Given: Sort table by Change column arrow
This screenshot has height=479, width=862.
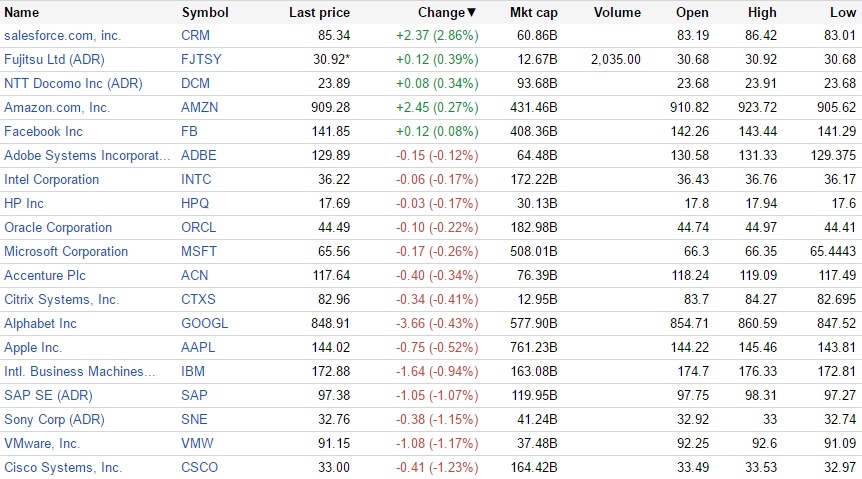Looking at the screenshot, I should pos(472,13).
